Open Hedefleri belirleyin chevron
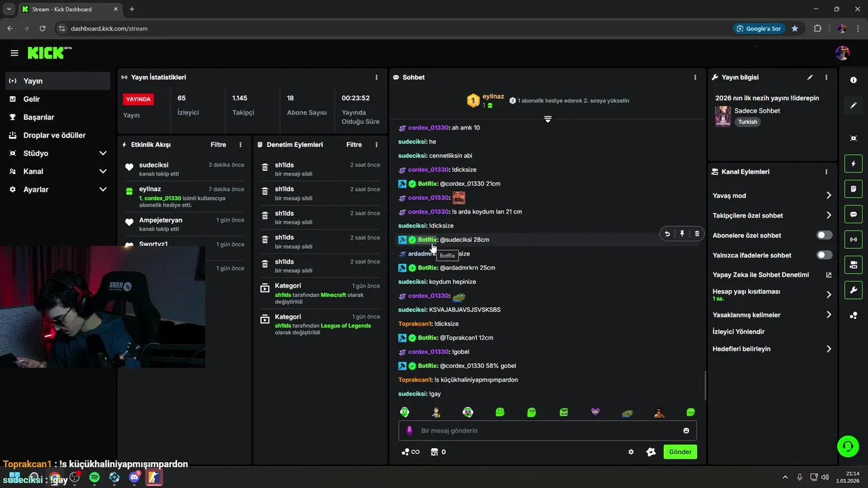Screen dimensions: 868x488 [829, 349]
